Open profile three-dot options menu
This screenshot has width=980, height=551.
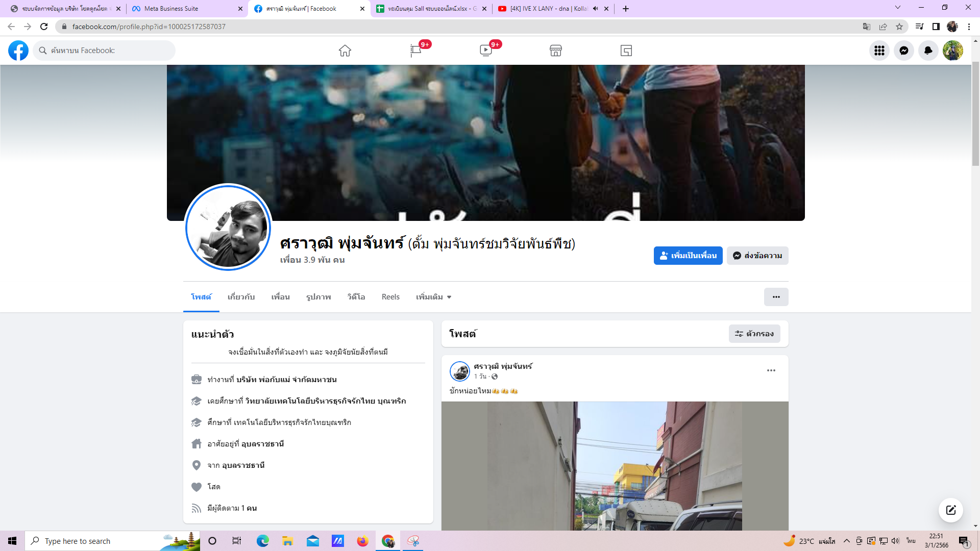(x=776, y=297)
